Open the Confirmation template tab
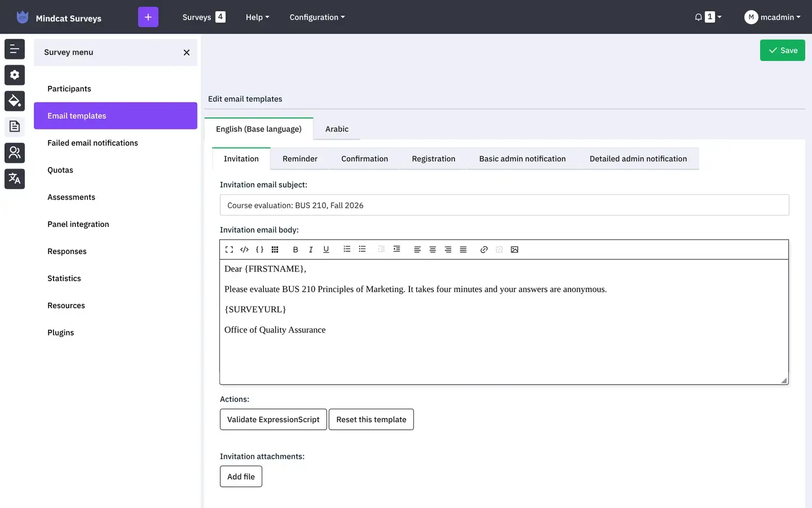 pyautogui.click(x=365, y=159)
